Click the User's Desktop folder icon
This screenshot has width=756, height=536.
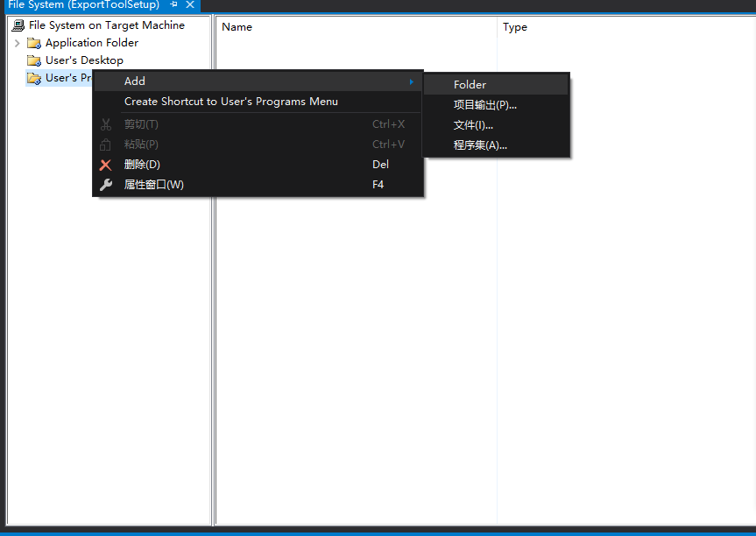[34, 60]
